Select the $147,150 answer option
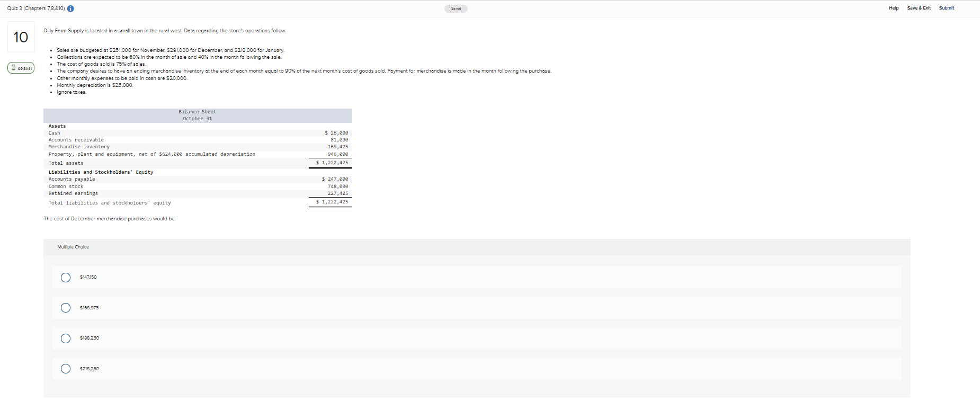Image resolution: width=980 pixels, height=410 pixels. pyautogui.click(x=66, y=278)
